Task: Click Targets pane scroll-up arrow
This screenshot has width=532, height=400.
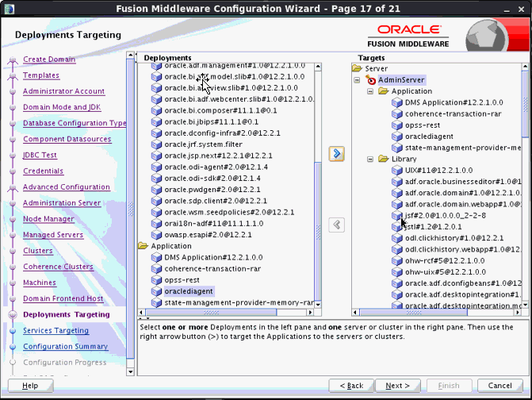Action: [x=525, y=67]
